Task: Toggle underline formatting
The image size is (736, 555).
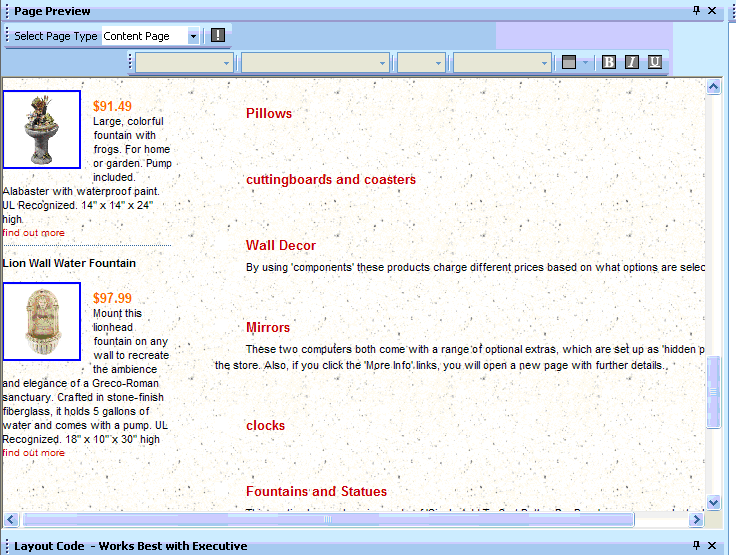Action: [x=655, y=62]
